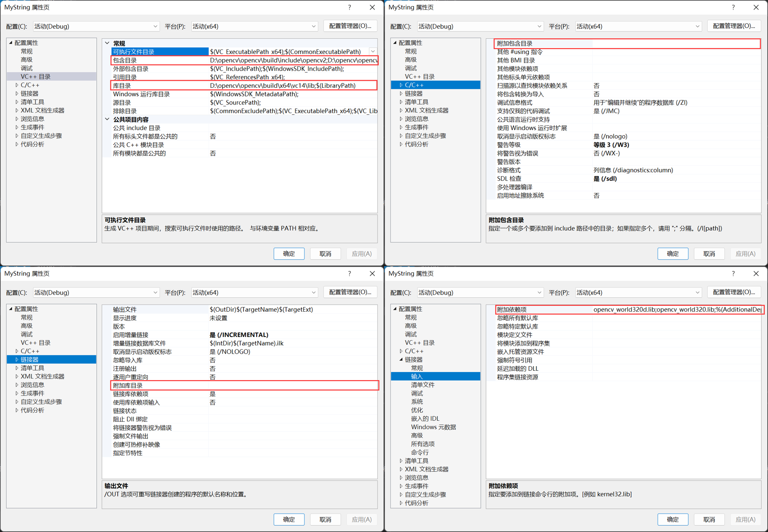Click 取消 in the 附加包含目录 dialog
768x532 pixels.
[x=709, y=254]
